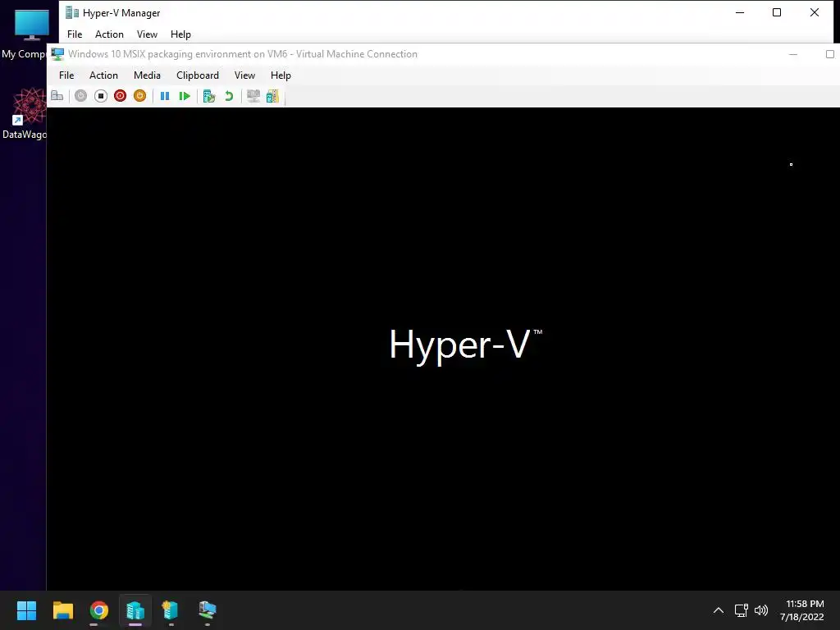This screenshot has width=840, height=630.
Task: Open the Windows Start menu
Action: tap(27, 610)
